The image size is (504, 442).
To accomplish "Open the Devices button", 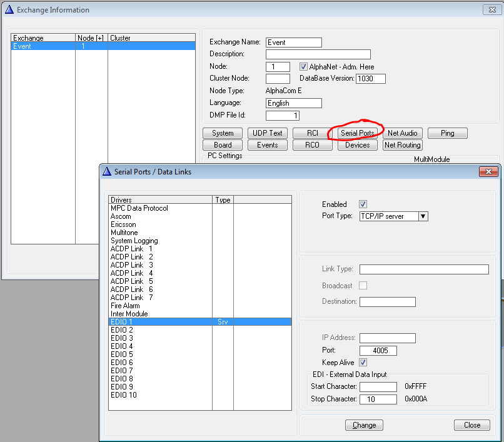I will pos(357,145).
